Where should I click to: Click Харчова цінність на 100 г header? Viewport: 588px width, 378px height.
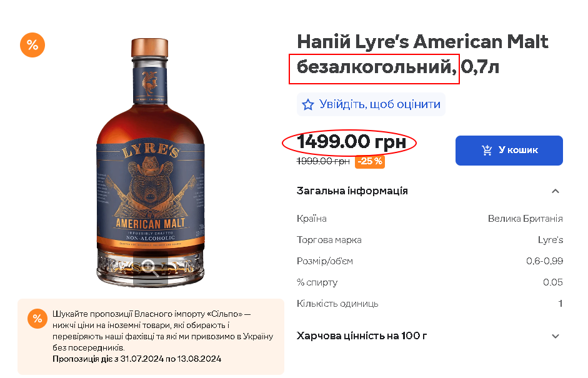coord(362,336)
